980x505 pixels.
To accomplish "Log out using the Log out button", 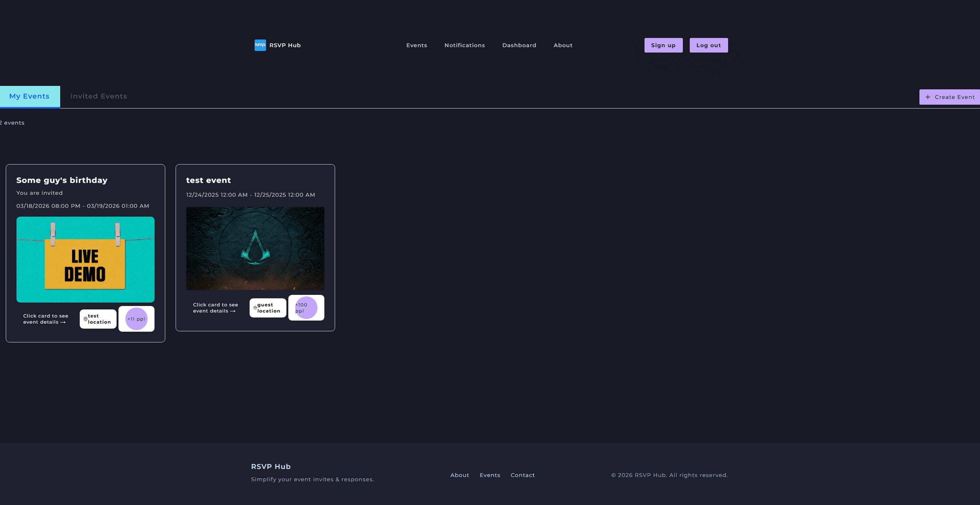I will (x=708, y=45).
